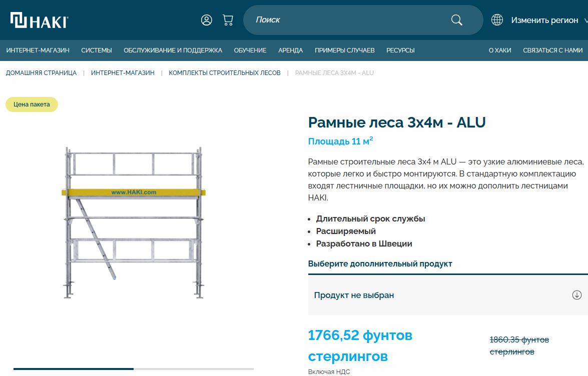Open the СИСТЕМЫ menu item

coord(97,50)
